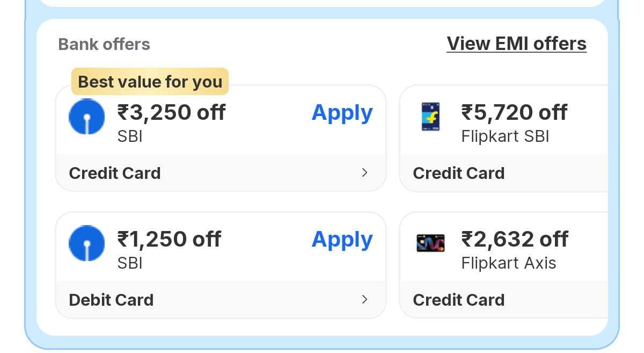
Task: Click the SBI logo on ₹3,250 offer
Action: click(86, 117)
